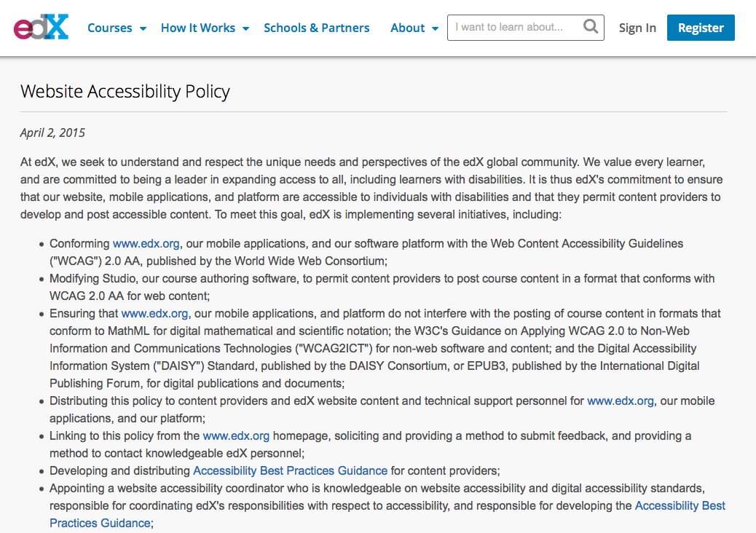Screen dimensions: 756x533
Task: Click the search magnifier icon
Action: click(590, 26)
